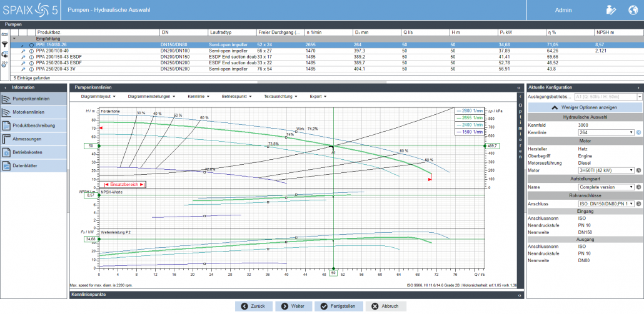Select the 1500 1/min curve in legend

coord(469,132)
